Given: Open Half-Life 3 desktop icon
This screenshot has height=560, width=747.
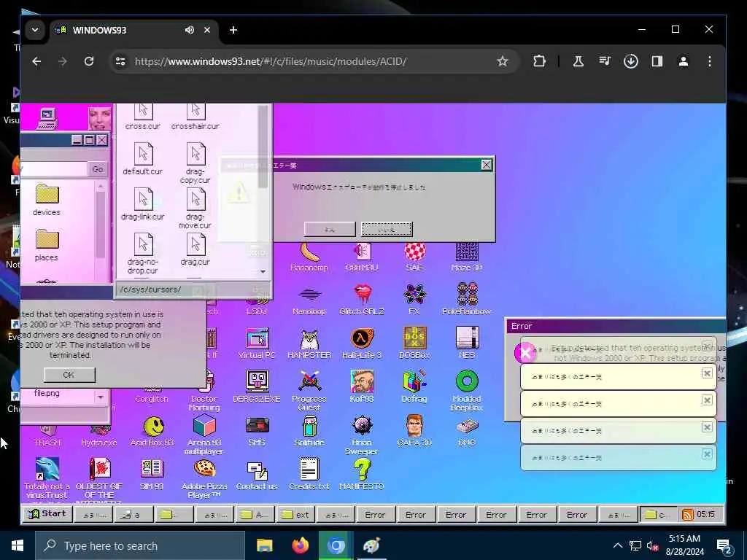Looking at the screenshot, I should coord(362,344).
